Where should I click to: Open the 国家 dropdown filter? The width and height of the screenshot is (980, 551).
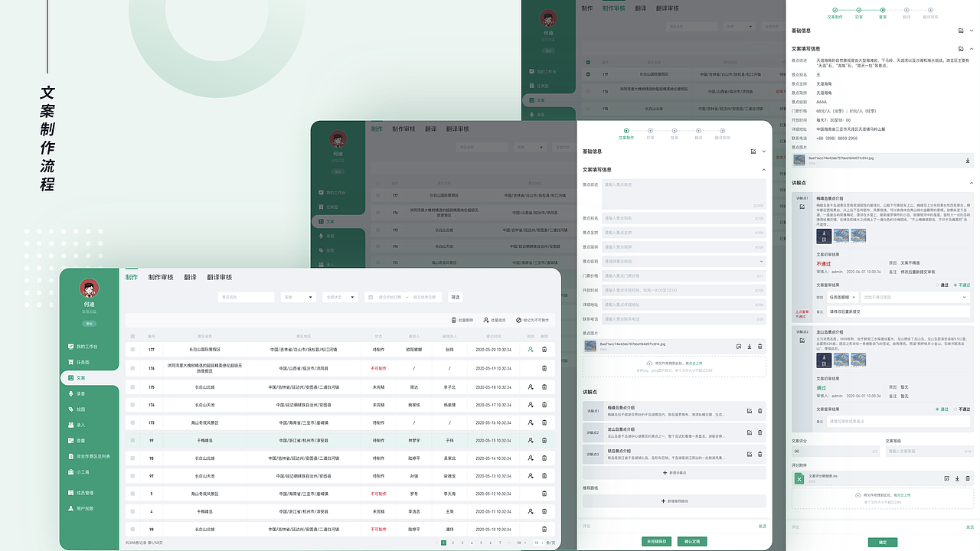pos(299,297)
